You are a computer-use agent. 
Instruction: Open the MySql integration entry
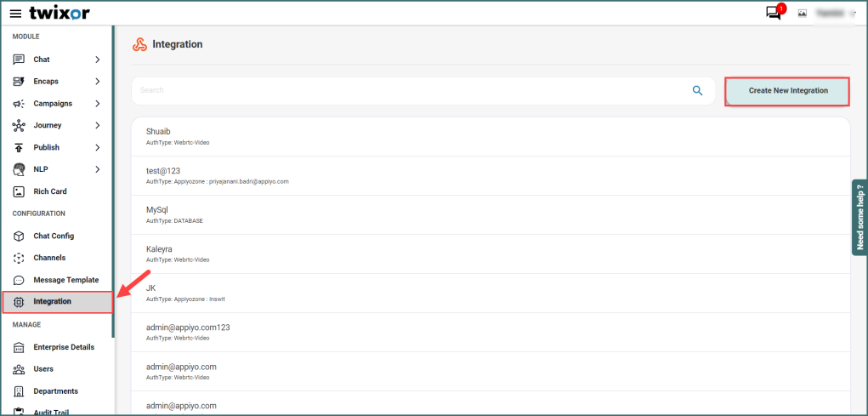coord(491,215)
